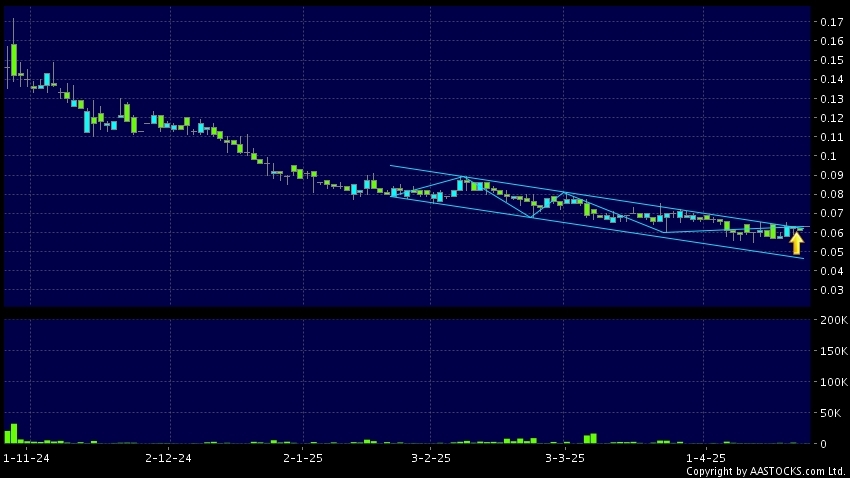850x478 pixels.
Task: Click the 0.12 price axis label
Action: (832, 118)
